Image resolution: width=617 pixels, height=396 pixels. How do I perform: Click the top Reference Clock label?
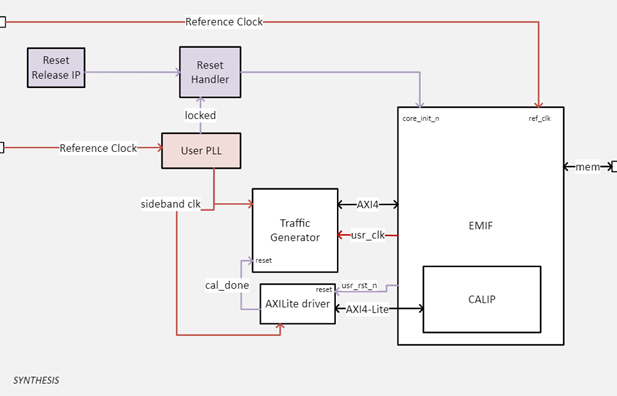coord(224,22)
